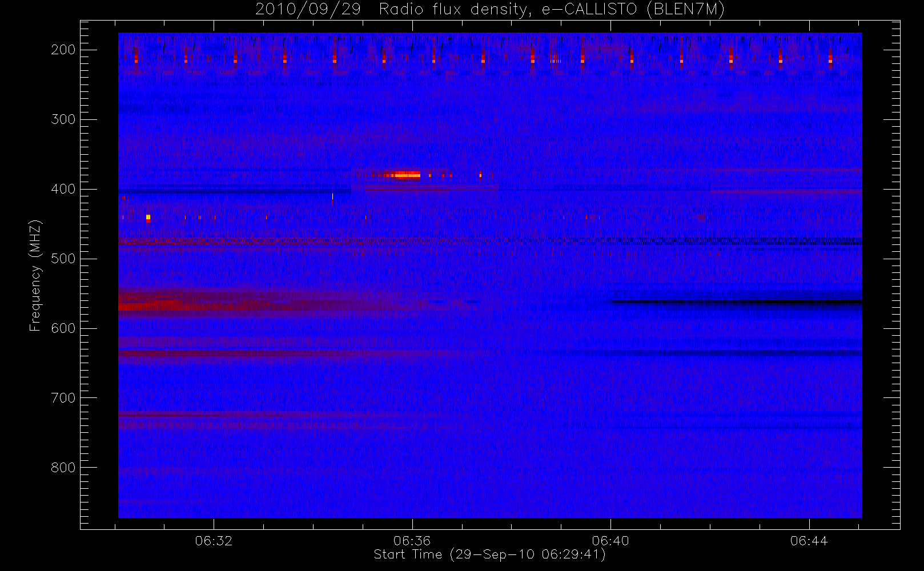Click the 'Frequency (MHz)' axis label
The width and height of the screenshot is (924, 571).
(x=35, y=276)
